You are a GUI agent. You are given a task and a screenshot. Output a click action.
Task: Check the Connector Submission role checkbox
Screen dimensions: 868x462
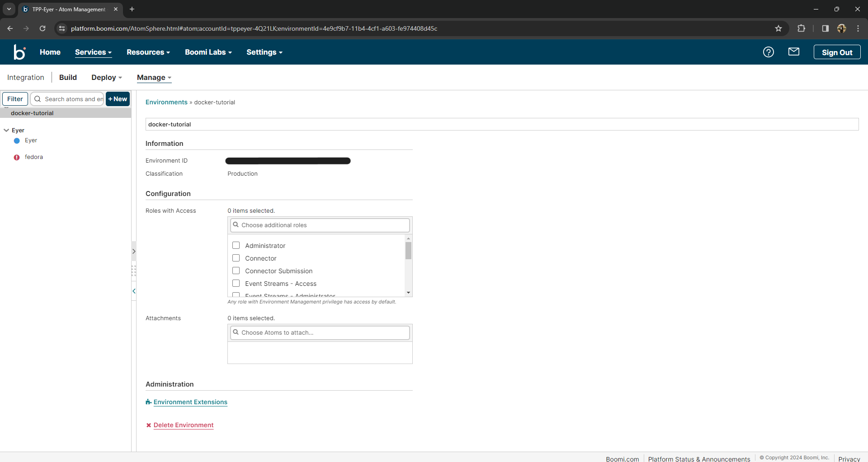[x=236, y=271]
